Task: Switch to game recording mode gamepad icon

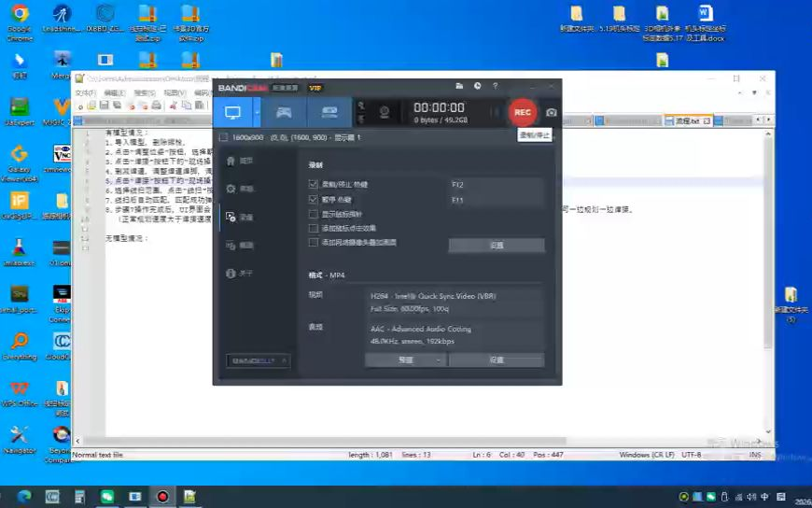Action: 284,112
